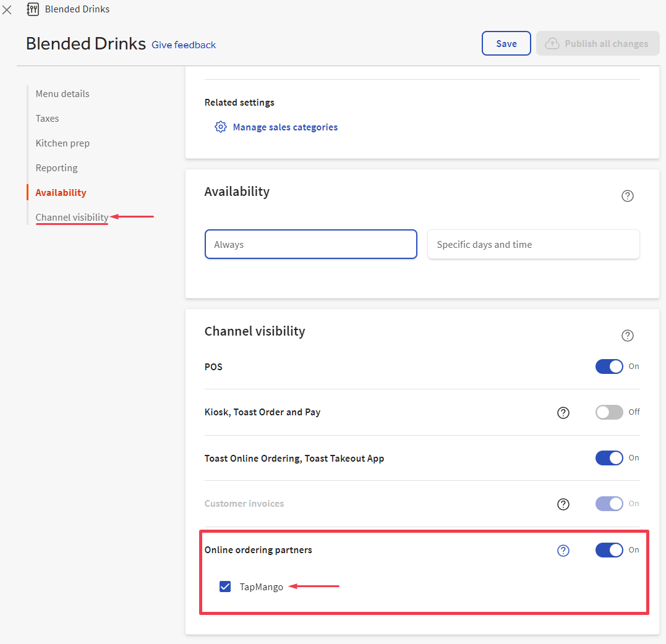Click Publish all changes button

coord(597,43)
